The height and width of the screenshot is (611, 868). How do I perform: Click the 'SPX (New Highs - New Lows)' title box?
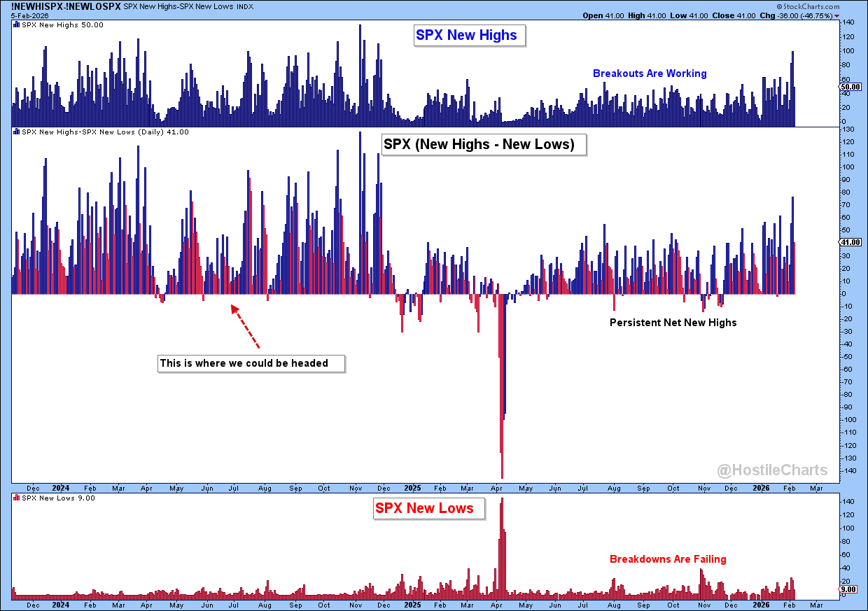pos(479,144)
